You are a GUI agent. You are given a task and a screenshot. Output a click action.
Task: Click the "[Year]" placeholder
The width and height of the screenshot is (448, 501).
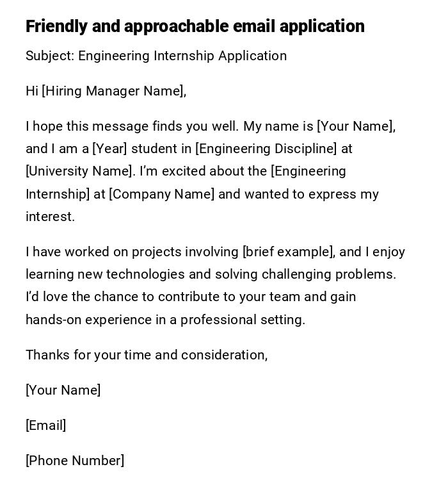pyautogui.click(x=110, y=149)
